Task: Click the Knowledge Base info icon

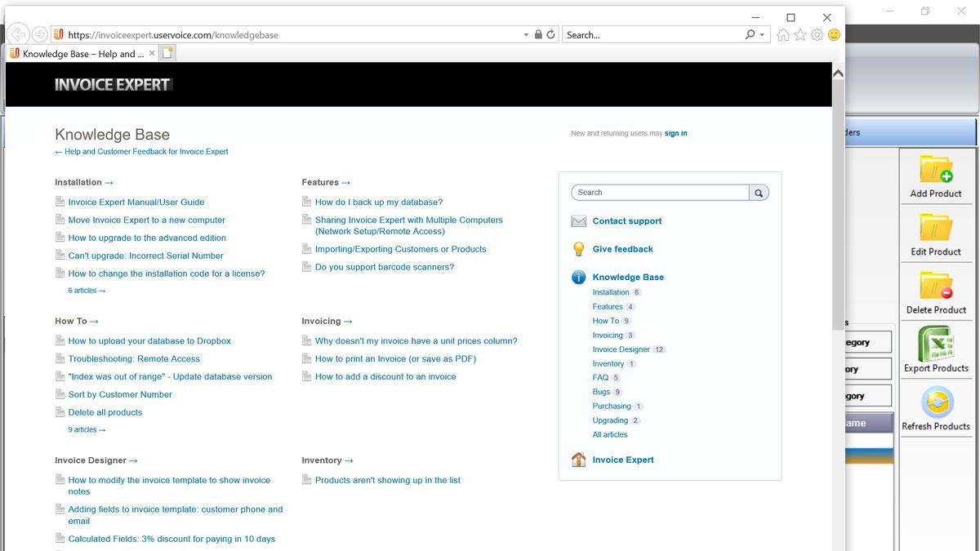Action: 578,277
